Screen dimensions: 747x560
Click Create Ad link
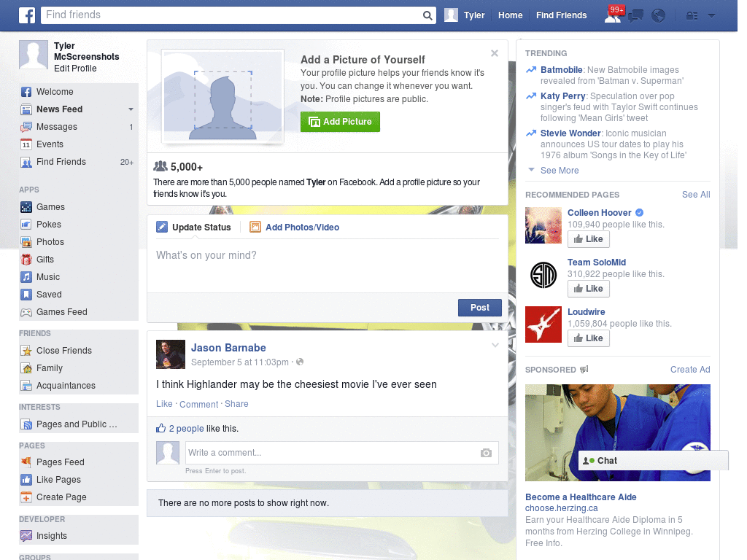pos(690,370)
